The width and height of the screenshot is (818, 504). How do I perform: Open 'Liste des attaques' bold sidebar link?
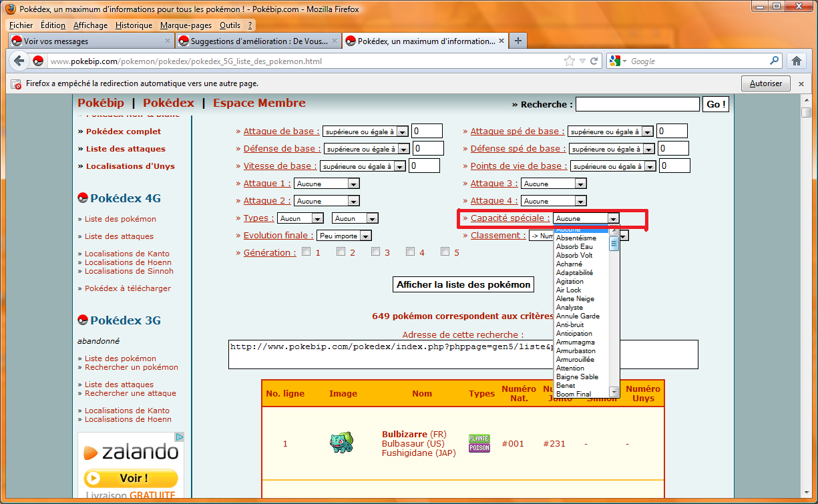[x=126, y=149]
